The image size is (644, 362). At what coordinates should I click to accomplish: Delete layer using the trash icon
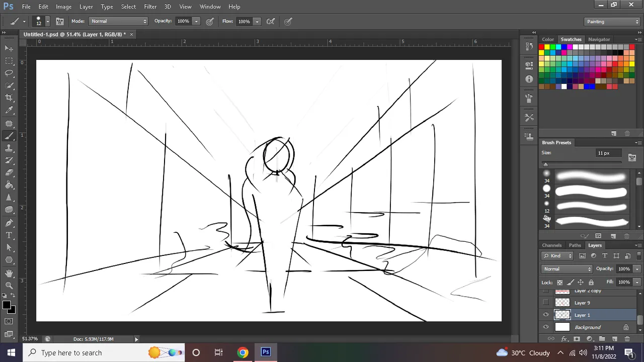point(627,339)
